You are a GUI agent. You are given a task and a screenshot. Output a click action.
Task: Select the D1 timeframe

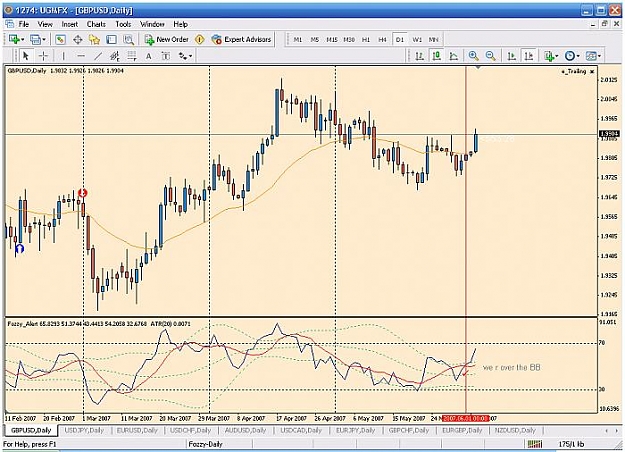(x=399, y=39)
